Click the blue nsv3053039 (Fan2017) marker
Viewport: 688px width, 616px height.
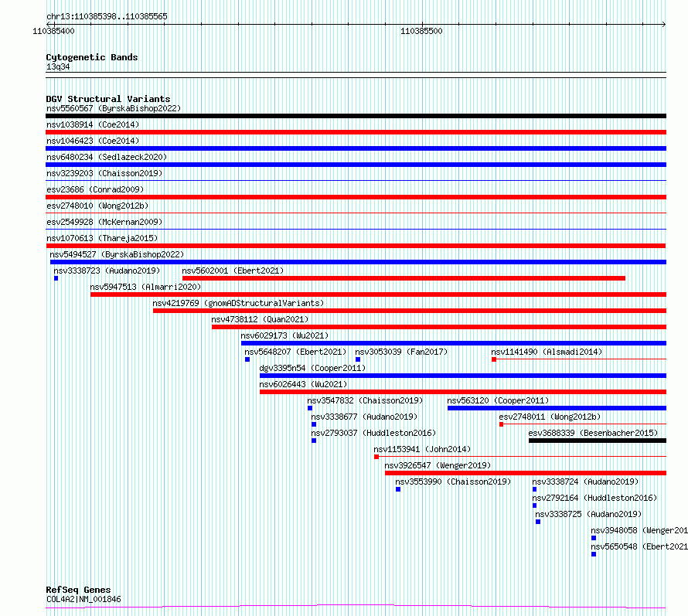358,359
